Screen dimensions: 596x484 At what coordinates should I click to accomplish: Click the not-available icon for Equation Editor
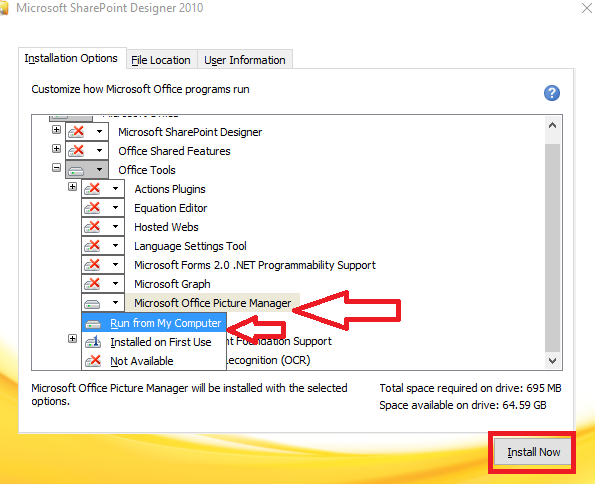tap(92, 208)
